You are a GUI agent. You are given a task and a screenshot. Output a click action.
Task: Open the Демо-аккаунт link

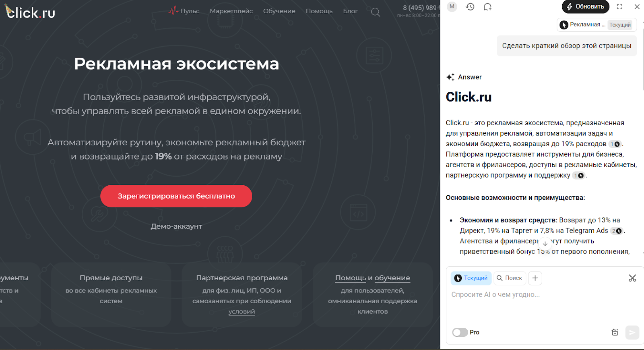pos(176,226)
